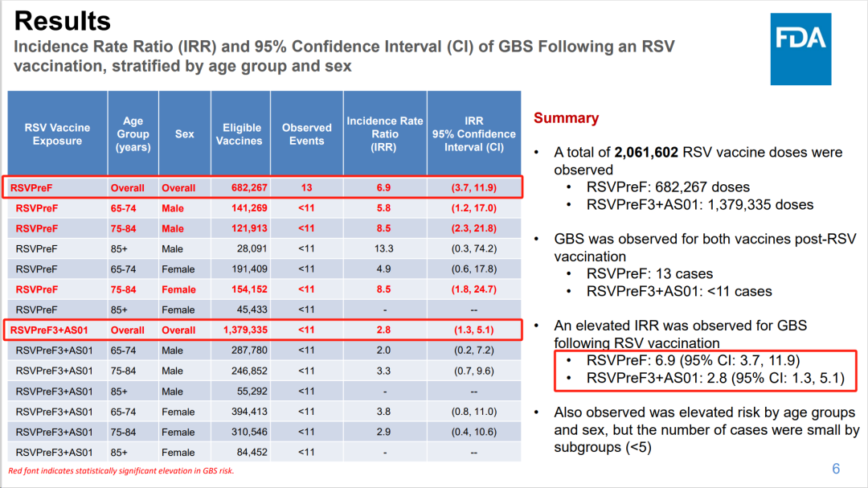Click the 13.3 incidence rate ratio value
The width and height of the screenshot is (868, 488).
tap(384, 249)
